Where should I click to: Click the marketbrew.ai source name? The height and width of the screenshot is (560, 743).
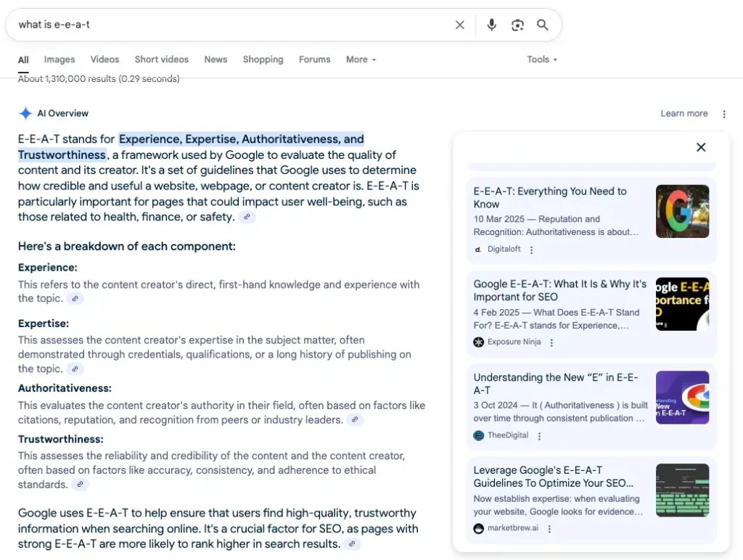(513, 528)
